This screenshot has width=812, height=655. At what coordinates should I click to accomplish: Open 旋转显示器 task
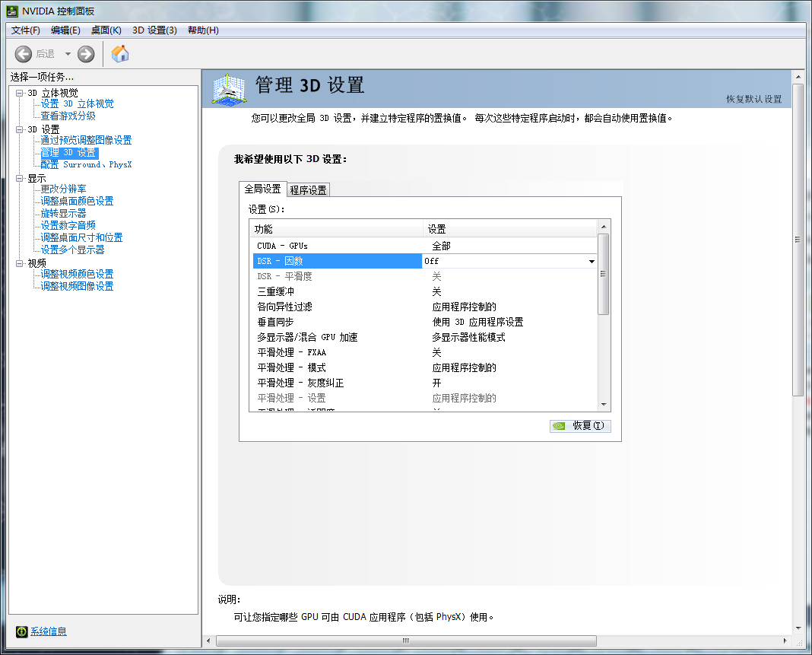[x=64, y=213]
